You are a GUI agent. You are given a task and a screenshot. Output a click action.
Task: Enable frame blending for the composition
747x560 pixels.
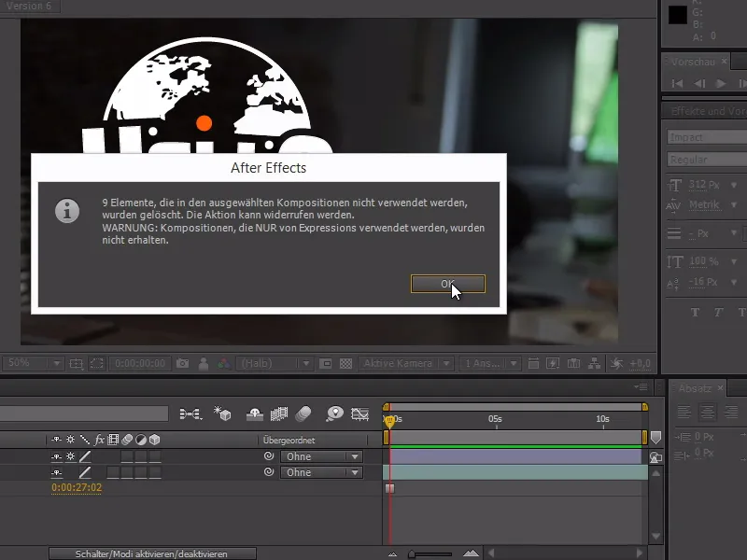(281, 413)
